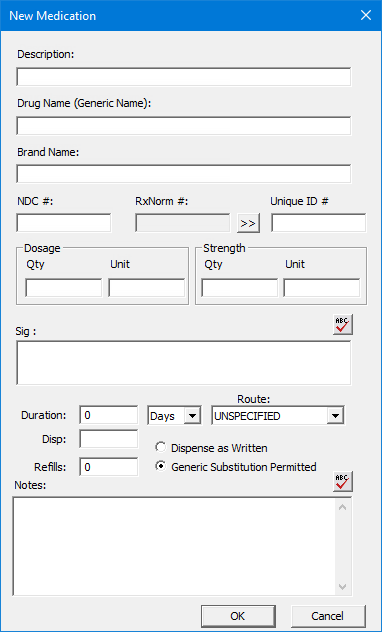Screen dimensions: 382x632
Task: Select the Brand Name input box
Action: click(x=184, y=174)
